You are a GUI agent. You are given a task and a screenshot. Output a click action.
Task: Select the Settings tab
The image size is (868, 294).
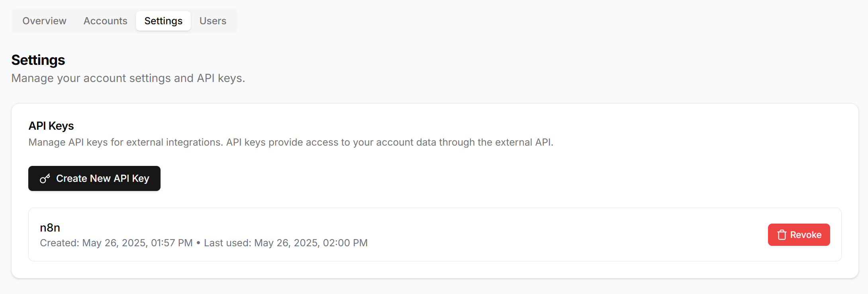click(x=163, y=21)
